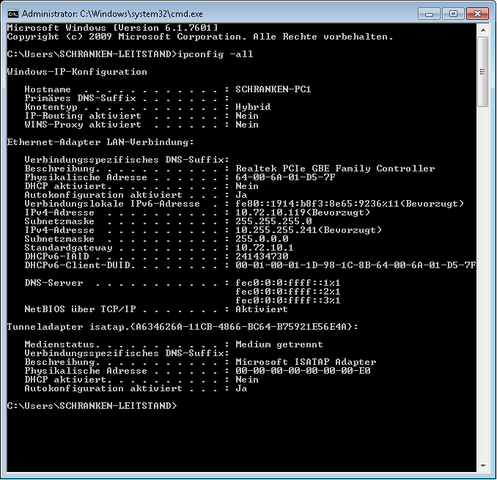Image resolution: width=497 pixels, height=480 pixels.
Task: Click the scrollbar down arrow
Action: tap(483, 466)
